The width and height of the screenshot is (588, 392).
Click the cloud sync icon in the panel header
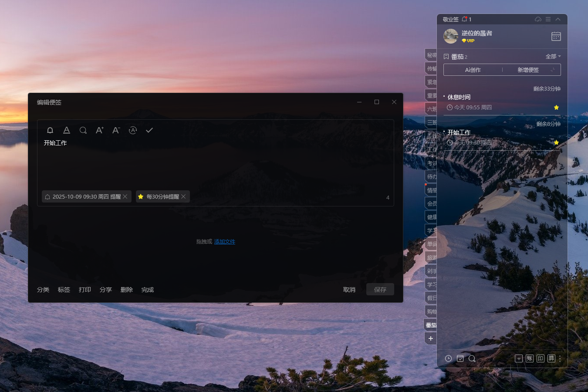538,19
